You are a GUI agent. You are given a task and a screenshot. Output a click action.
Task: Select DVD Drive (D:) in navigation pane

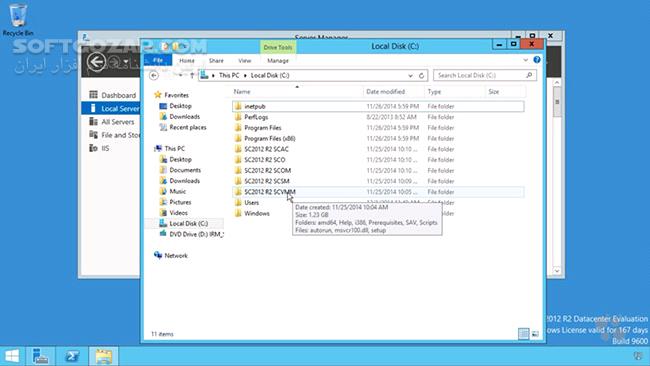tap(196, 235)
